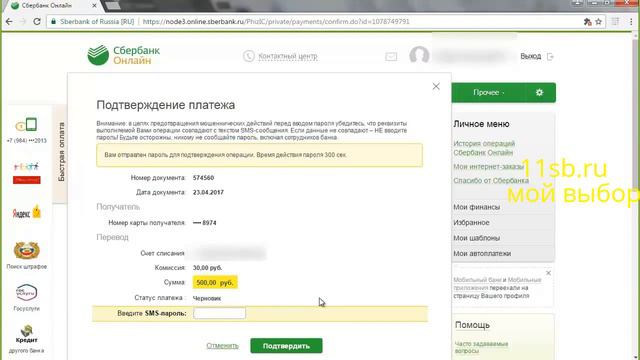Click the extension icon in address bar

[587, 22]
